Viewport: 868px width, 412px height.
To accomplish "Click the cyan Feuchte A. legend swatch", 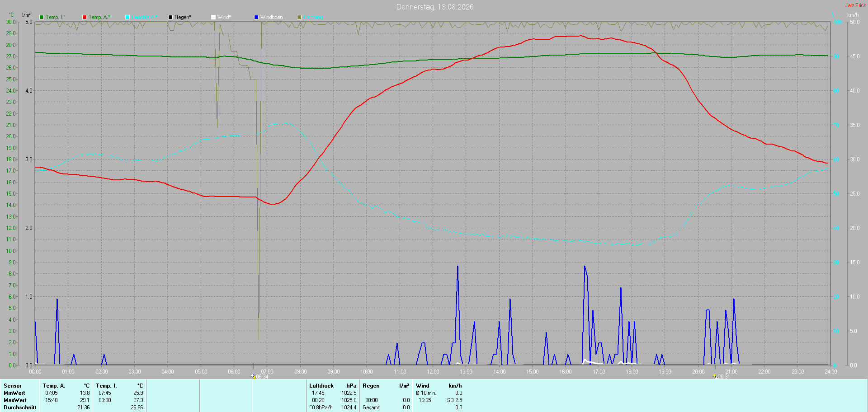I will (127, 17).
